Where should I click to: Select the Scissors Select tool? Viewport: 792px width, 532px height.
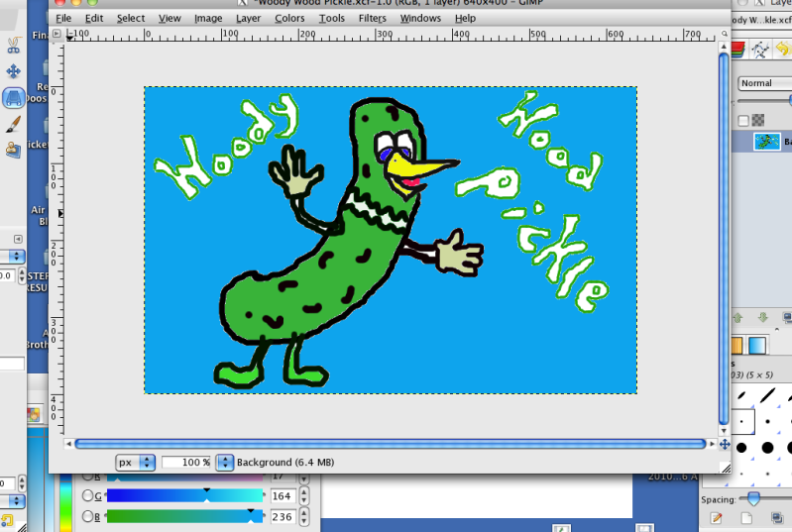pos(13,45)
